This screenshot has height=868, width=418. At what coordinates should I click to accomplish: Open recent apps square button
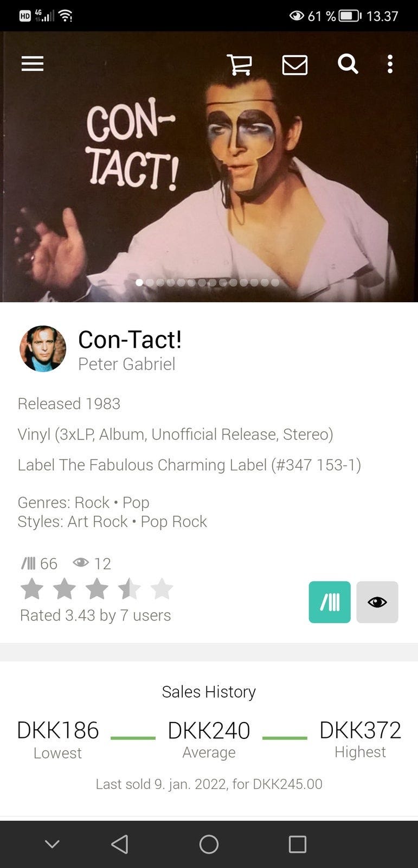click(298, 844)
